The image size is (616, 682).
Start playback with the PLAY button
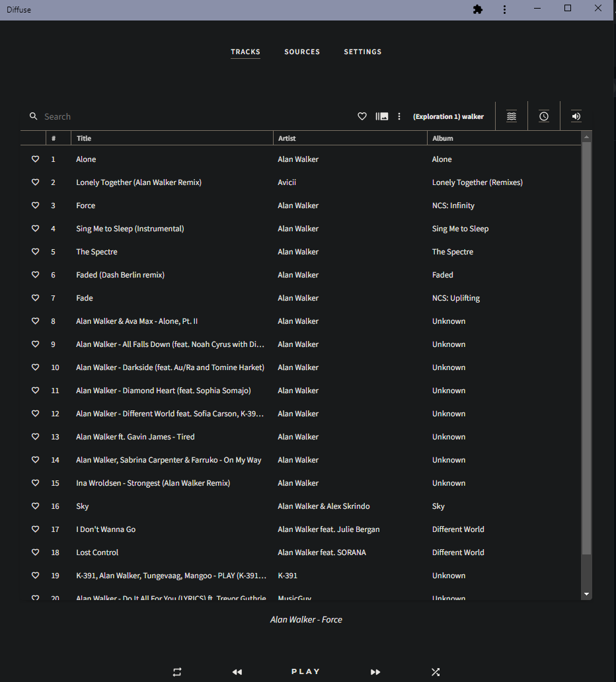[306, 671]
